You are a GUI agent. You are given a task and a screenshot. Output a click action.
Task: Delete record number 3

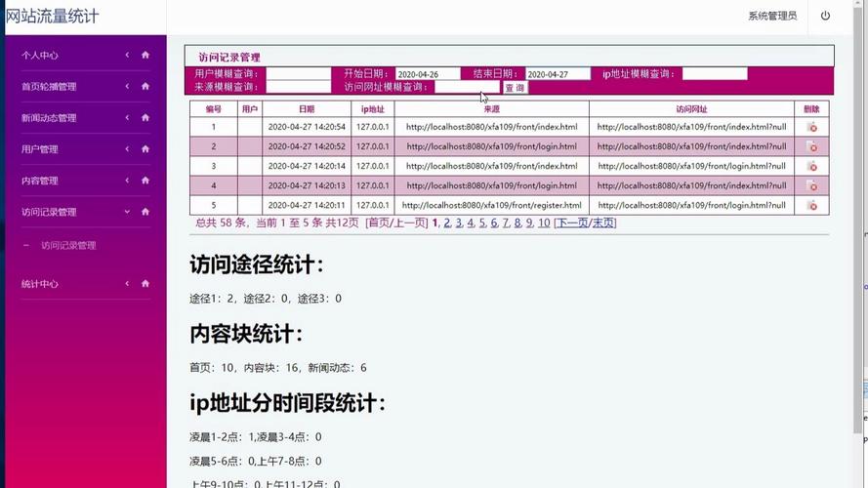[811, 166]
